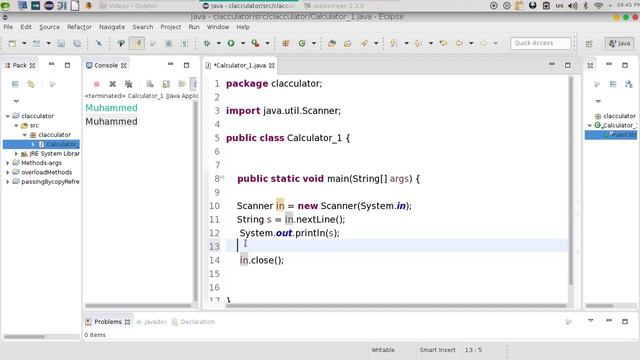Click the WiFi icon in system tray
This screenshot has width=640, height=360.
(599, 6)
